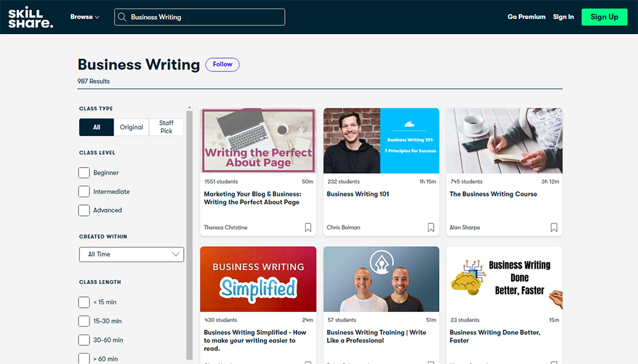638x364 pixels.
Task: Open Writing the Perfect About Page thumbnail
Action: [258, 140]
